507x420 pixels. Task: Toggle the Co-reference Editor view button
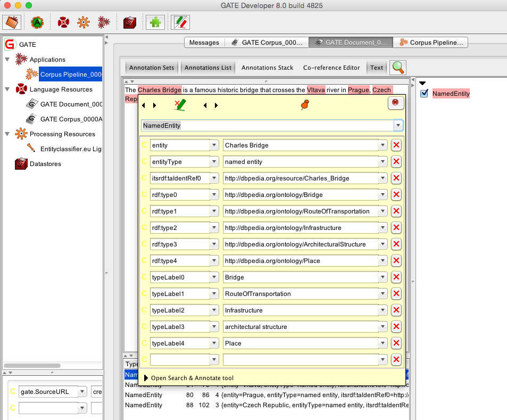pos(331,68)
